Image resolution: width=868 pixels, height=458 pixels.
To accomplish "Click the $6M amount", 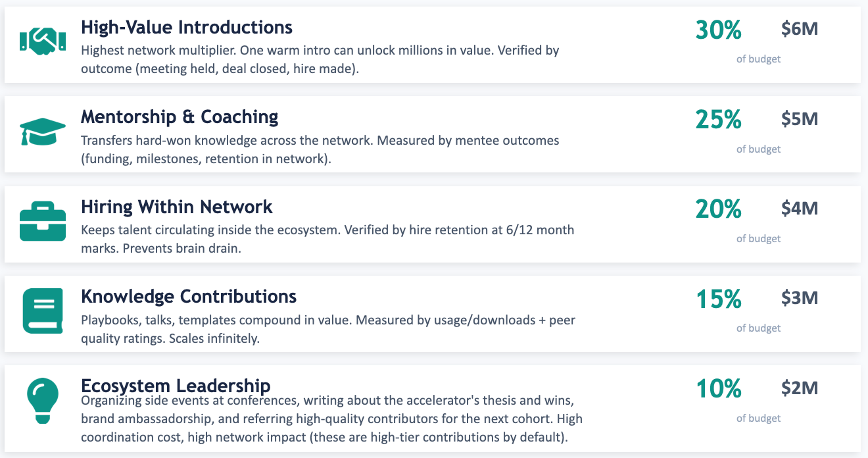I will (x=800, y=29).
